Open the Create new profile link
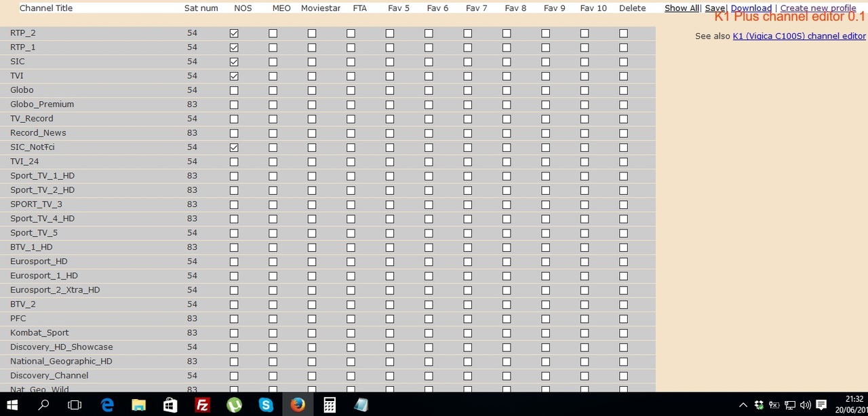Image resolution: width=868 pixels, height=416 pixels. [818, 8]
